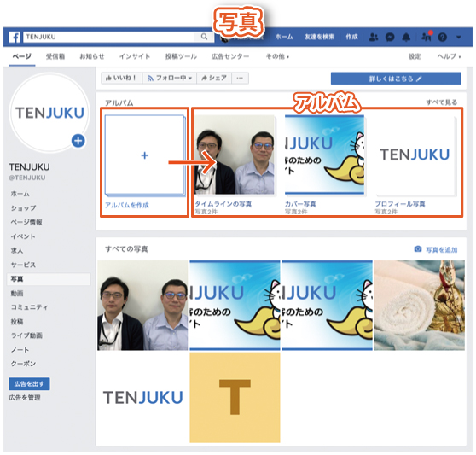Click 友達を検索 in the top bar
This screenshot has width=476, height=455.
pos(319,37)
